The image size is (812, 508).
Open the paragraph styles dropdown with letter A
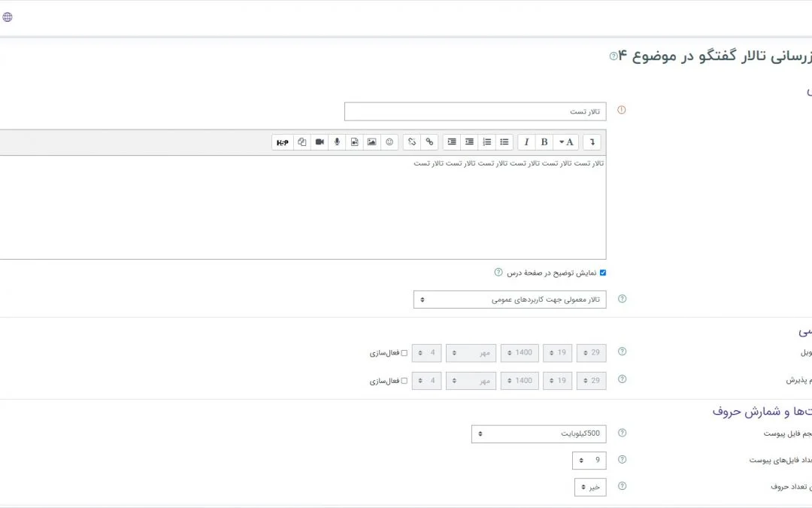coord(566,141)
